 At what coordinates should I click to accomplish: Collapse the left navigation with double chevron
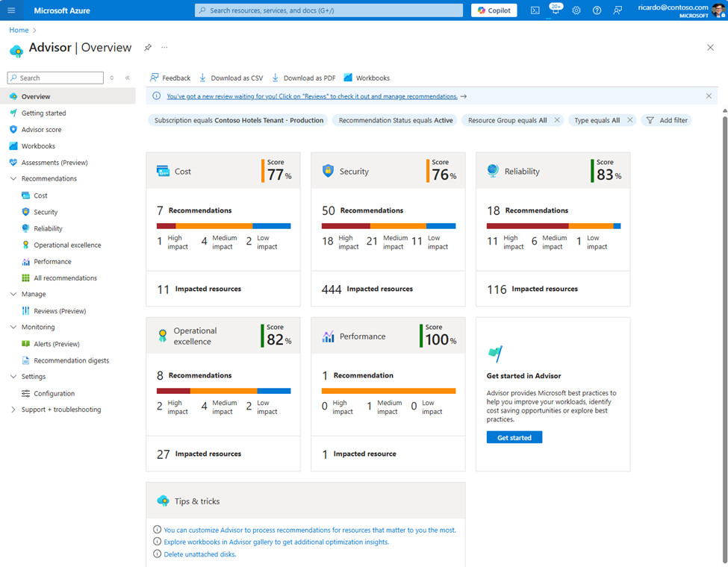[x=127, y=78]
